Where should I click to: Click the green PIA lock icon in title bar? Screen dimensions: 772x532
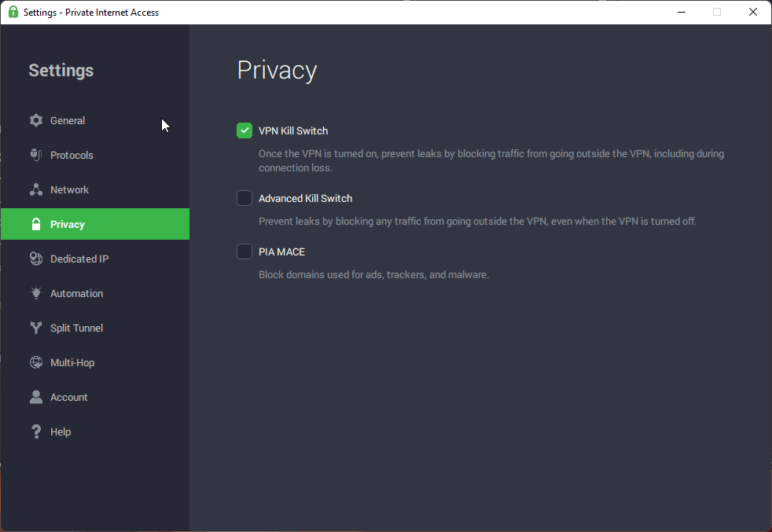(x=13, y=12)
